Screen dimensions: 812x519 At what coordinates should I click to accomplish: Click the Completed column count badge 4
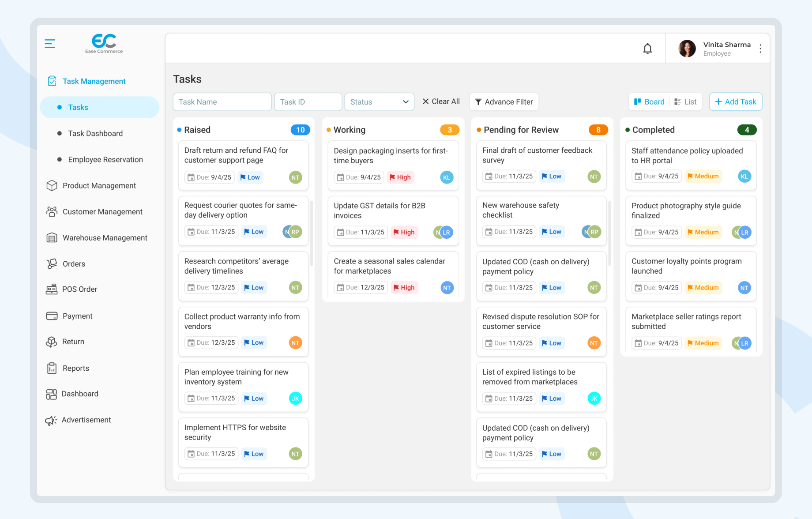[747, 130]
